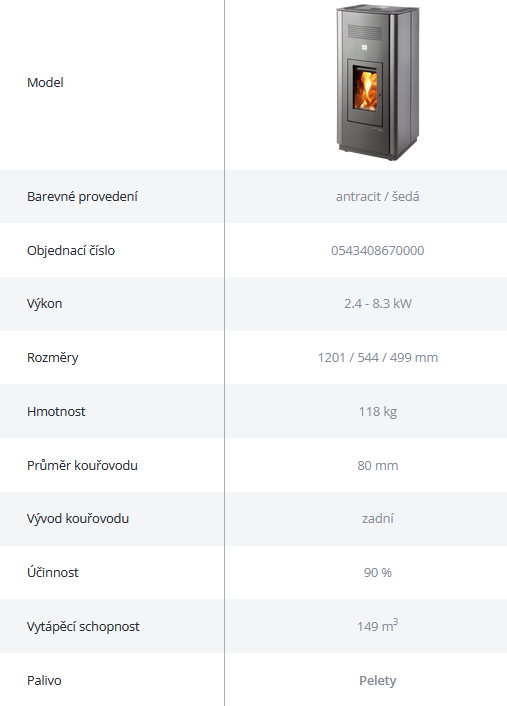Select order number 0543408670000
This screenshot has width=507, height=706.
377,250
